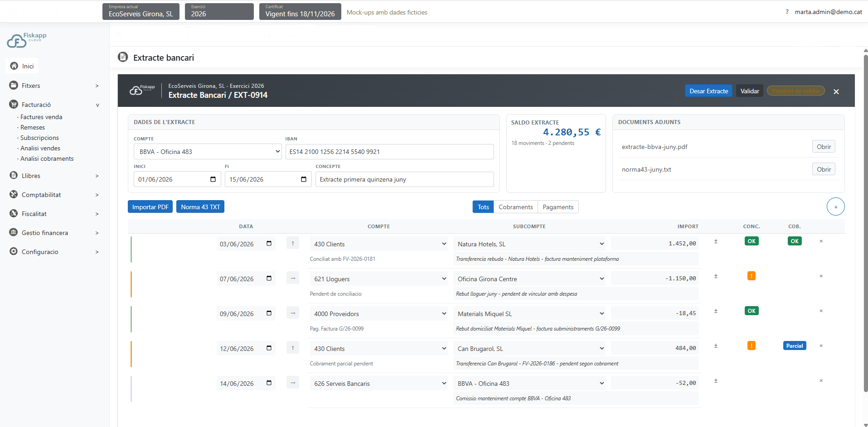The height and width of the screenshot is (427, 868).
Task: Click the Fiskapp Cloud logo in sidebar
Action: tap(26, 40)
